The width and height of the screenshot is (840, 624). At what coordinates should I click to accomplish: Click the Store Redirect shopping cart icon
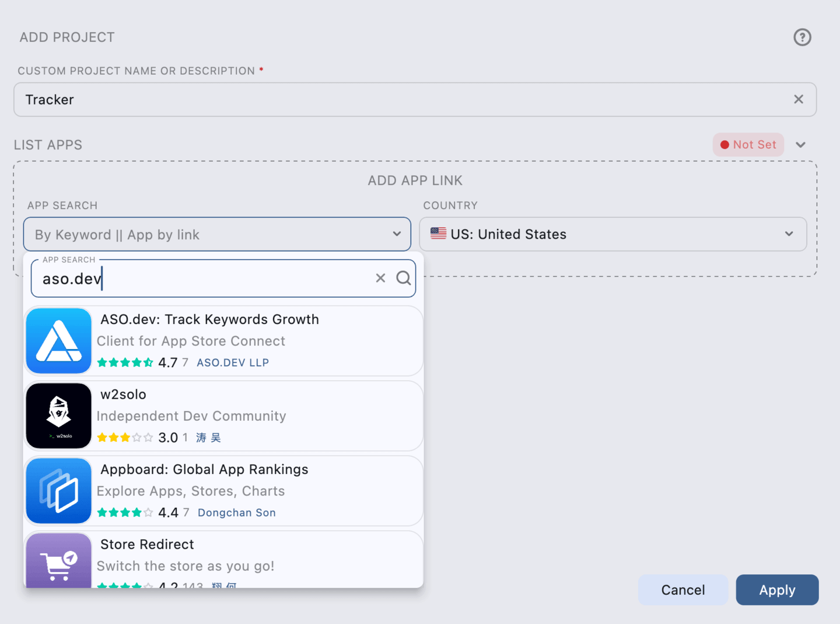click(x=58, y=562)
